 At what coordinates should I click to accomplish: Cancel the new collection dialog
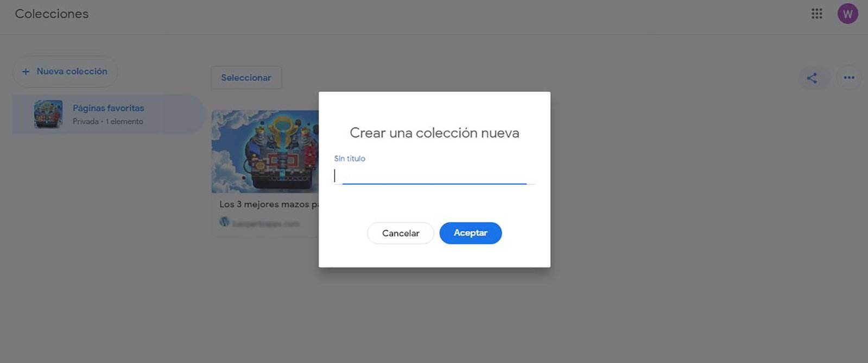401,233
